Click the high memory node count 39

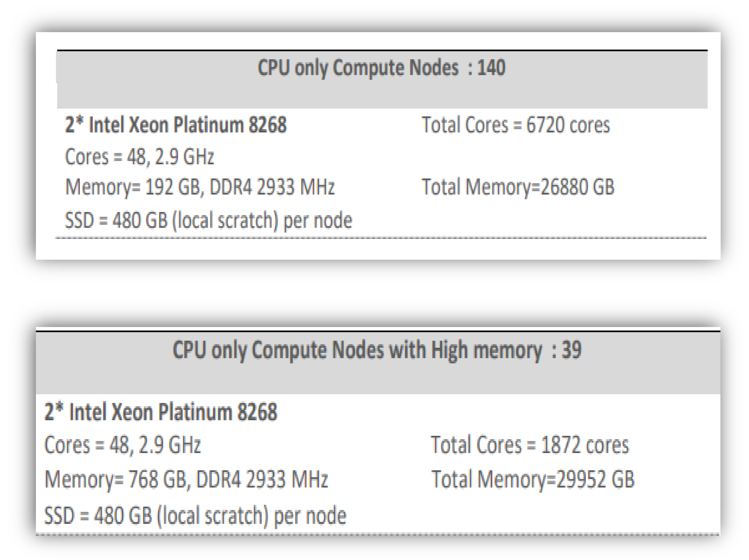[572, 350]
